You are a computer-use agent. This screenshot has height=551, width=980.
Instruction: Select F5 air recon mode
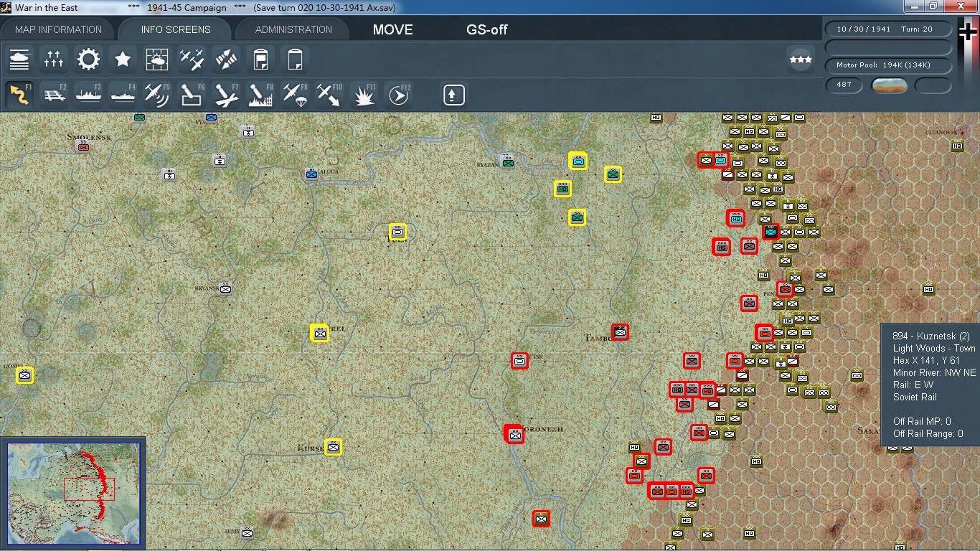tap(157, 95)
